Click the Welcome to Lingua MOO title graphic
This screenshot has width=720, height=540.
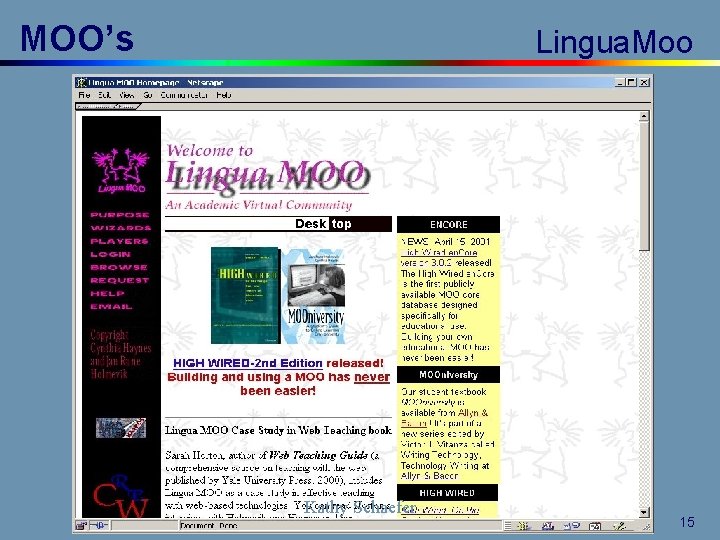pyautogui.click(x=267, y=177)
